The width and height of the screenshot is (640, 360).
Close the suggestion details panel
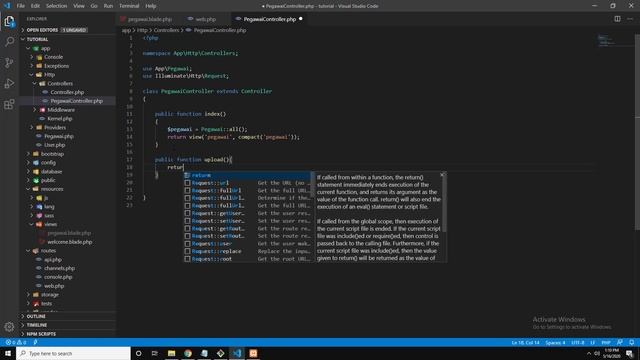(x=442, y=175)
